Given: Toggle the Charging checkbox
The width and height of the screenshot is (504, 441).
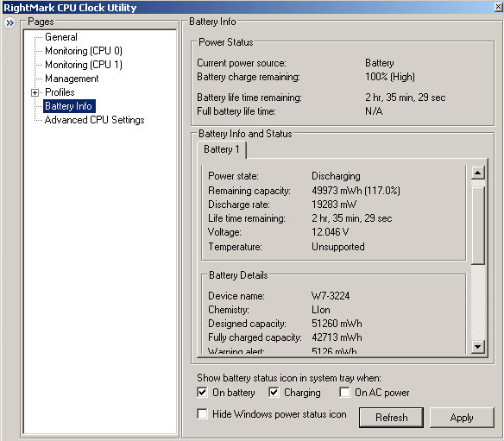Looking at the screenshot, I should click(274, 392).
